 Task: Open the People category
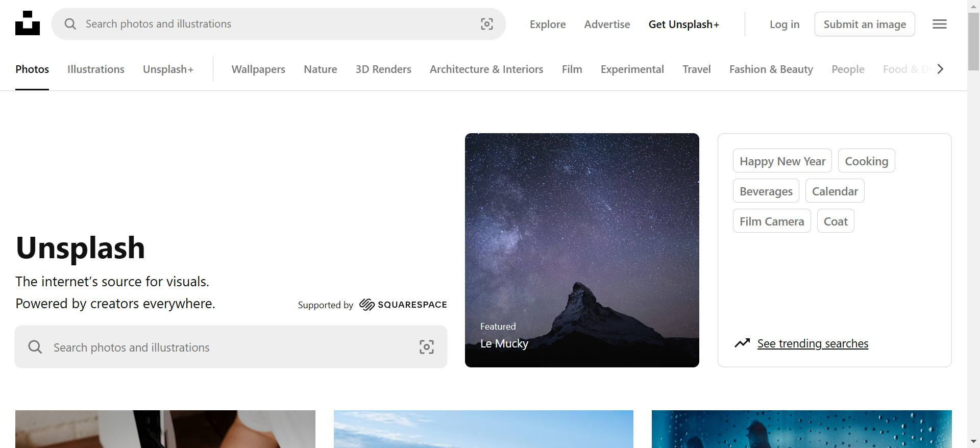(848, 69)
